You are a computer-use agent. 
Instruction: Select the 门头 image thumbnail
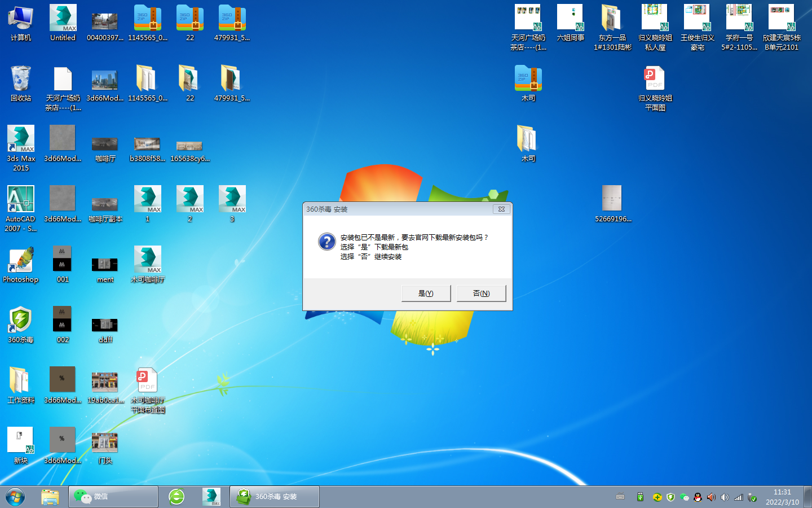click(x=105, y=443)
